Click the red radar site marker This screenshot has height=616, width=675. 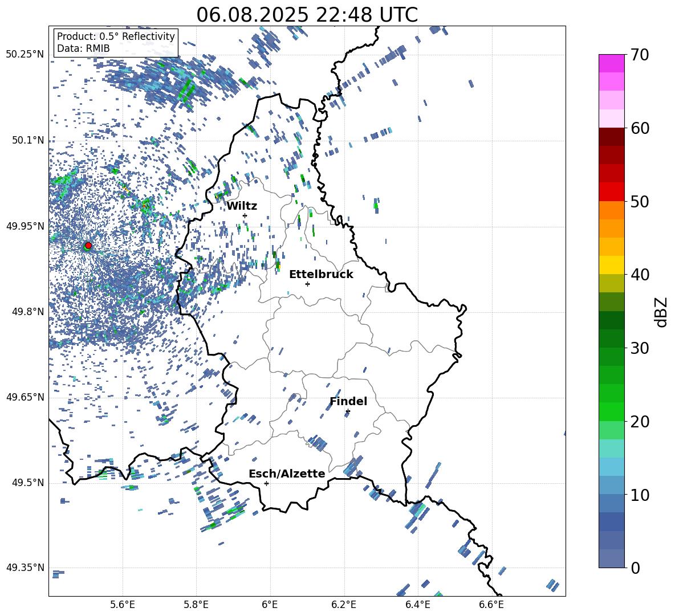click(88, 246)
